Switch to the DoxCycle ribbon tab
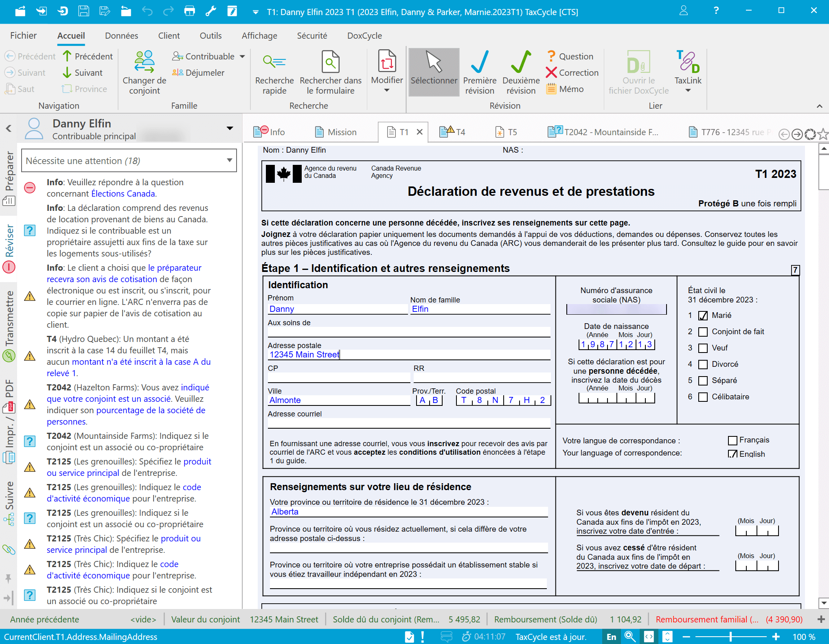The width and height of the screenshot is (829, 644). tap(364, 36)
